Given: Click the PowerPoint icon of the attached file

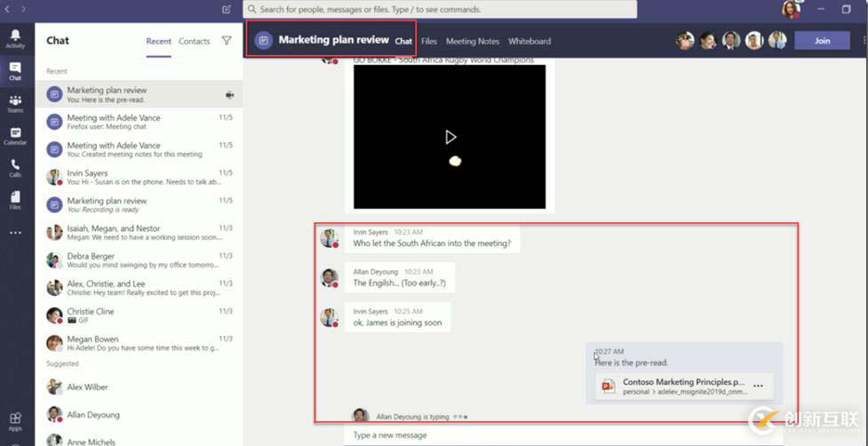Looking at the screenshot, I should pyautogui.click(x=609, y=386).
